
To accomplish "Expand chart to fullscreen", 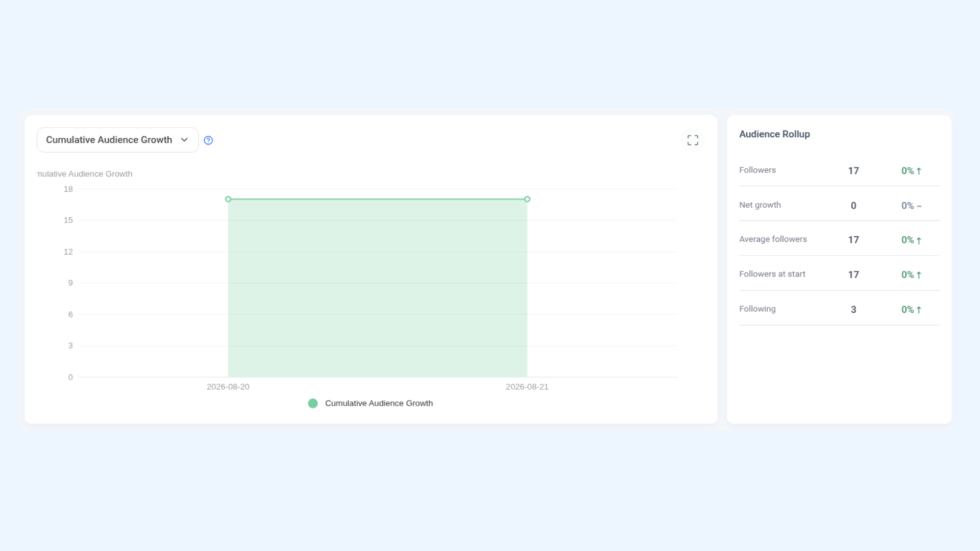I will point(693,140).
